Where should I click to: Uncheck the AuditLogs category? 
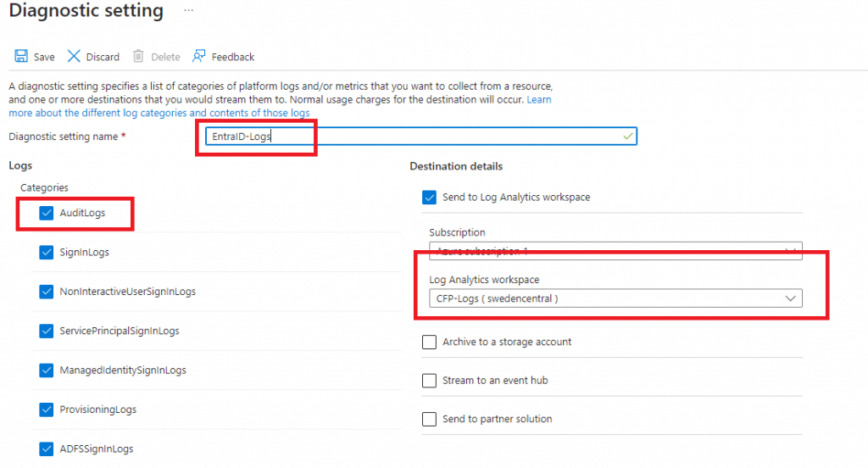click(x=47, y=213)
